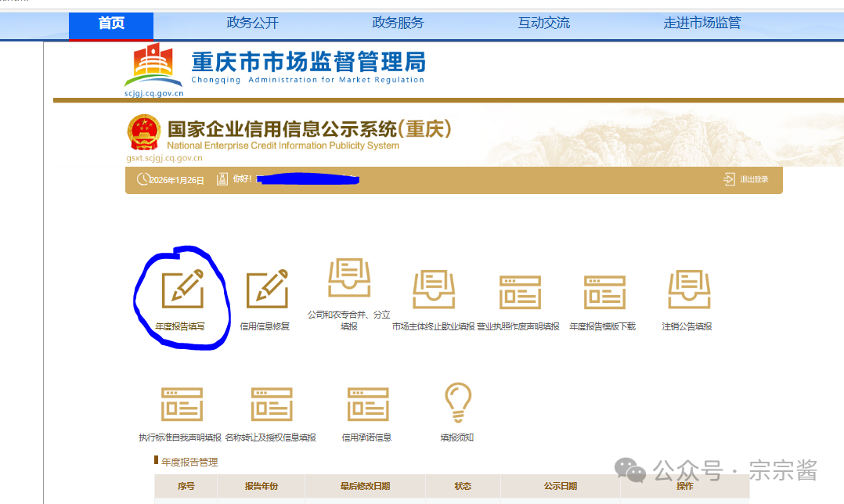Viewport: 844px width, 504px height.
Task: Click the 信用信息修复 pencil icon
Action: pos(267,290)
